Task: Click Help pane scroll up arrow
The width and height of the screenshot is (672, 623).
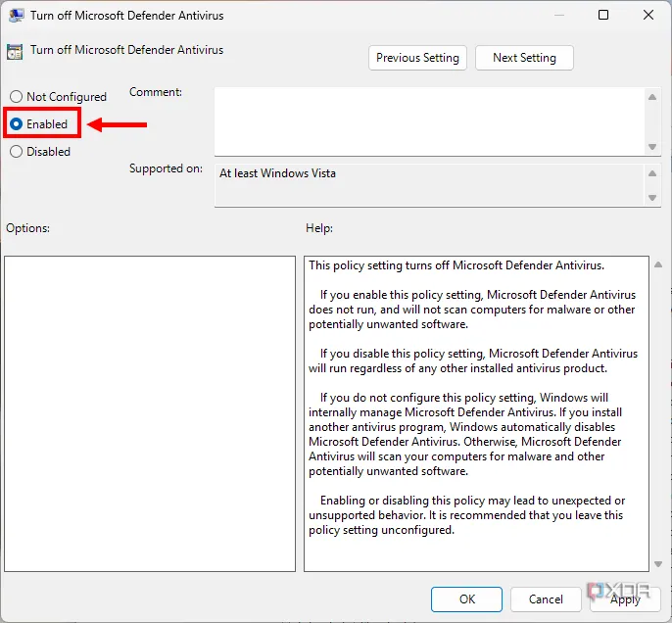Action: click(x=658, y=264)
